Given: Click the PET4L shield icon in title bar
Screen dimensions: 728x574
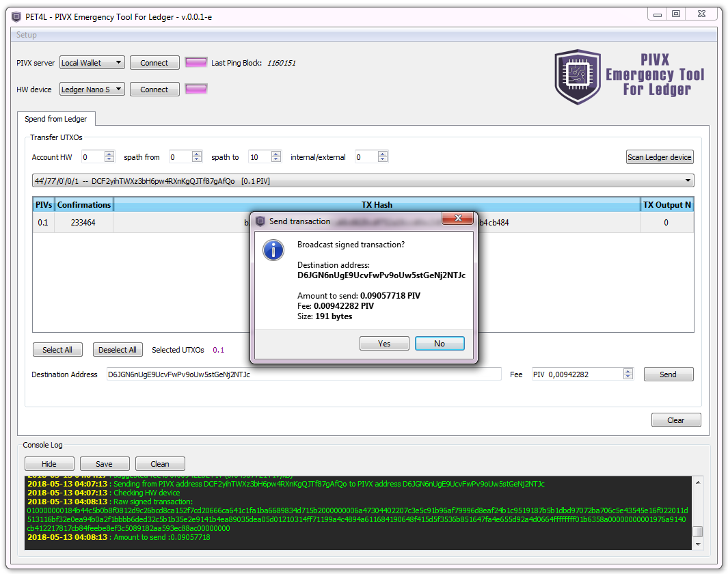Looking at the screenshot, I should [16, 17].
